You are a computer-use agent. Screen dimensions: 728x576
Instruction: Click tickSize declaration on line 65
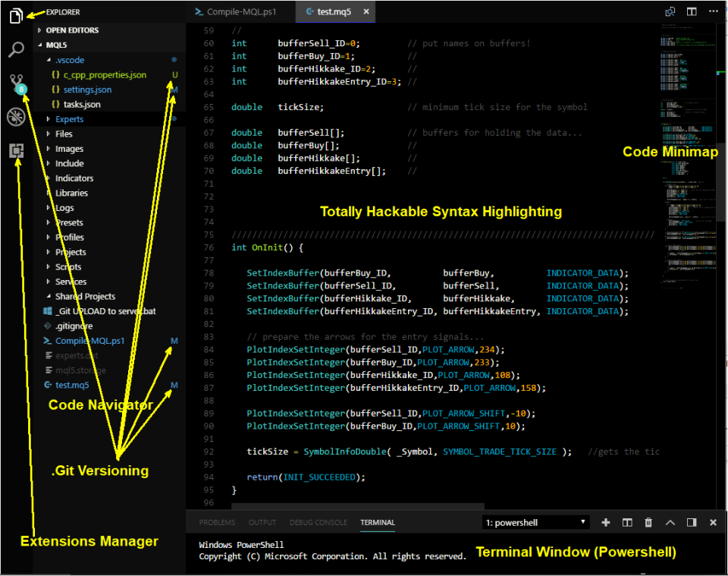click(298, 107)
